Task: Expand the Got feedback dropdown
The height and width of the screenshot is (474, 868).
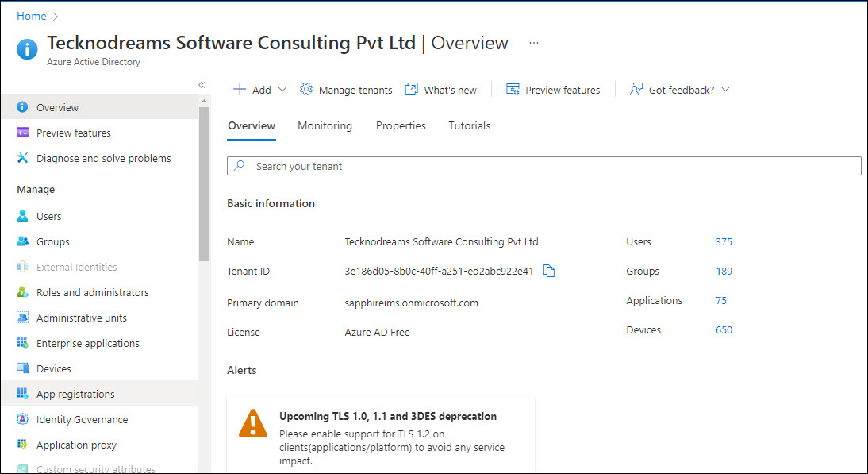Action: [x=724, y=90]
